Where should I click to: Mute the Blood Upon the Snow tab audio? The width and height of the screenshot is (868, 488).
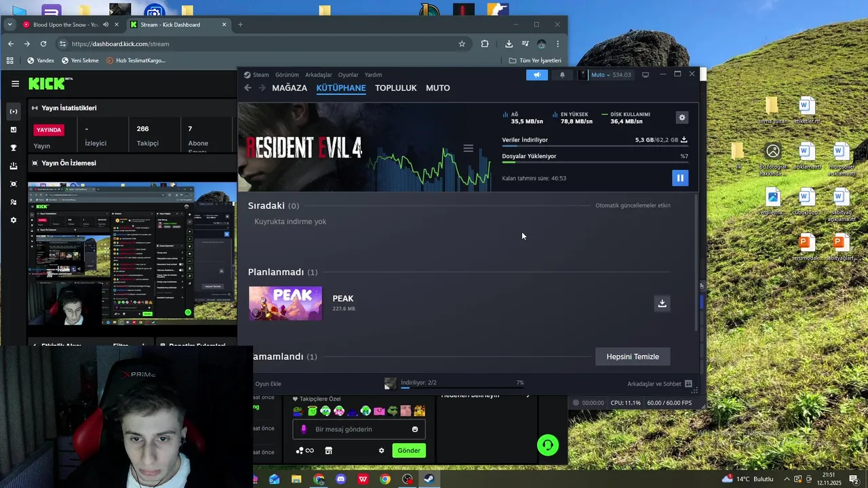105,24
